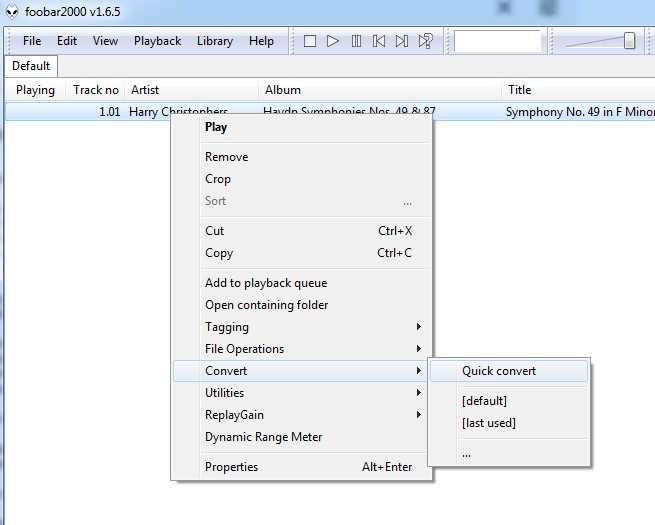Skip to next track using toolbar icon
This screenshot has height=525, width=655.
point(402,41)
